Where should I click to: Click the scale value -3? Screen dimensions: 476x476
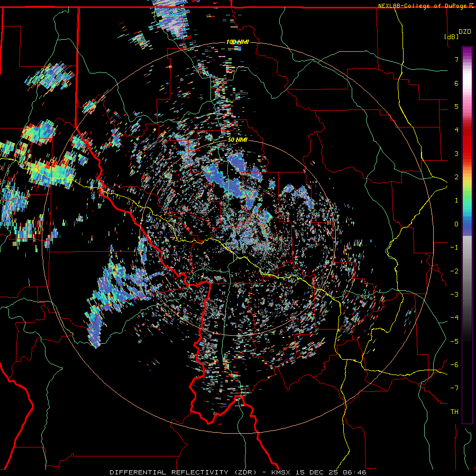point(454,295)
